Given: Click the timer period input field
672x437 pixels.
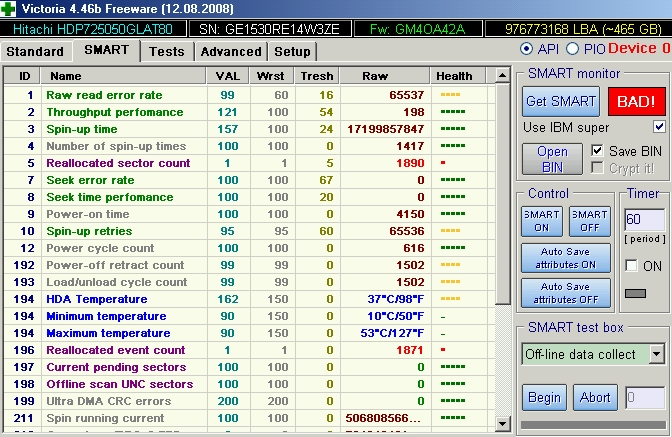Looking at the screenshot, I should pyautogui.click(x=643, y=219).
